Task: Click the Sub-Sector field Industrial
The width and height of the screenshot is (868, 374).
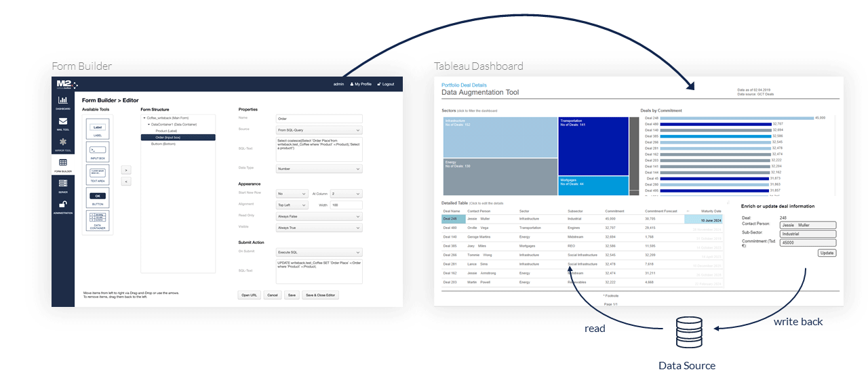Action: click(x=807, y=234)
